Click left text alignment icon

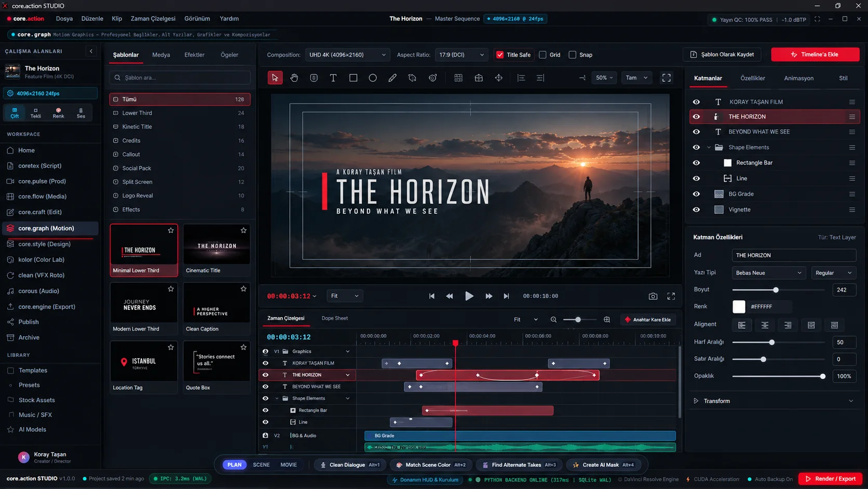(742, 325)
